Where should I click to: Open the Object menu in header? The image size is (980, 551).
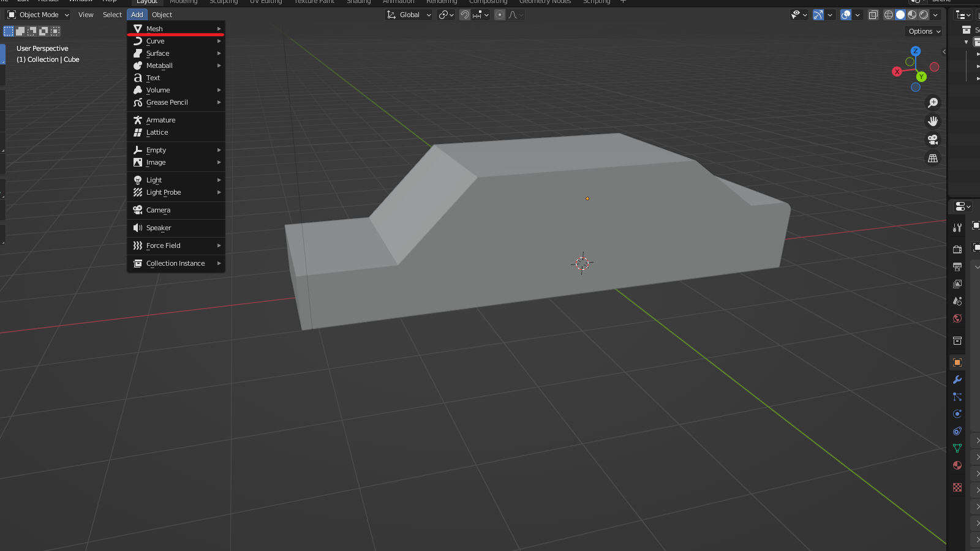(162, 15)
